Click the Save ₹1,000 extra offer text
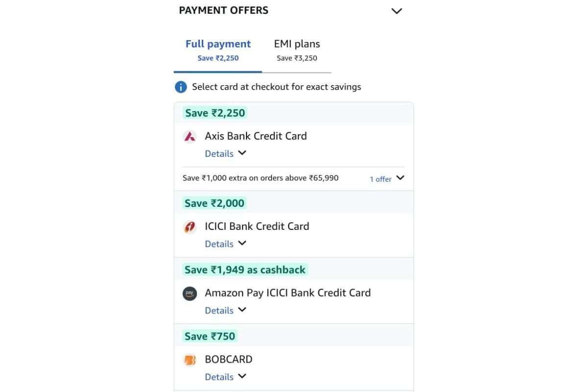This screenshot has height=392, width=588. 261,178
